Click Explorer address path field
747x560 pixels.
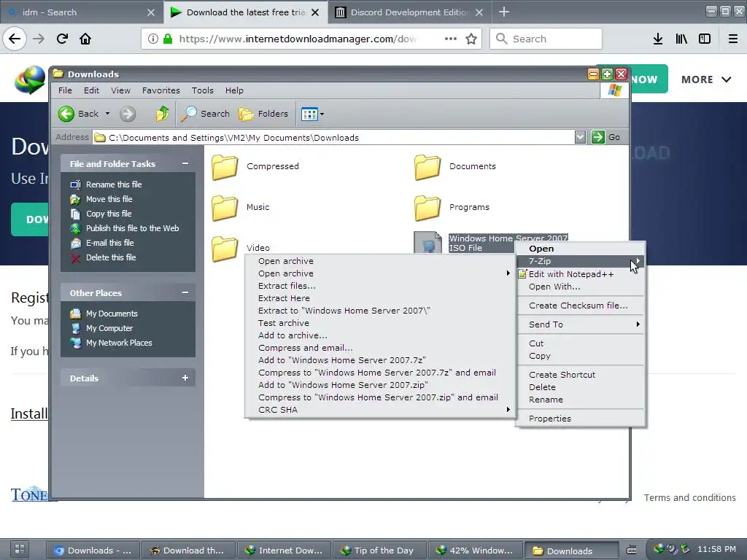(x=333, y=138)
